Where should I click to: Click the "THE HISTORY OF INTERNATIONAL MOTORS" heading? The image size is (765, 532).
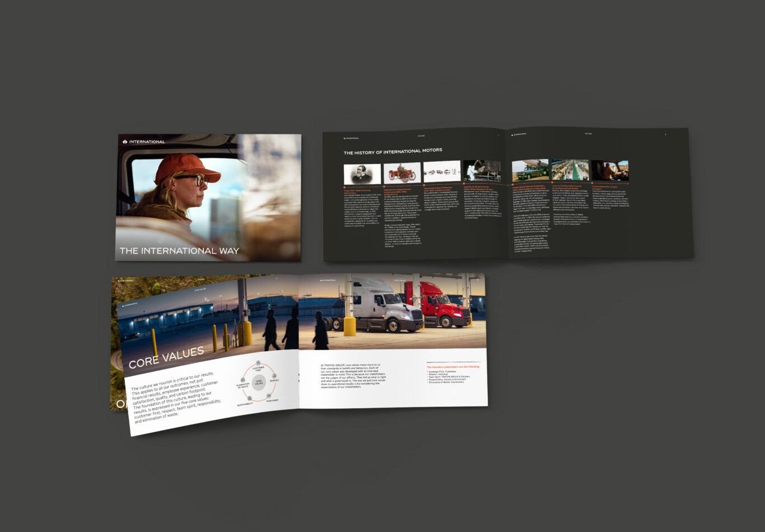click(x=393, y=151)
